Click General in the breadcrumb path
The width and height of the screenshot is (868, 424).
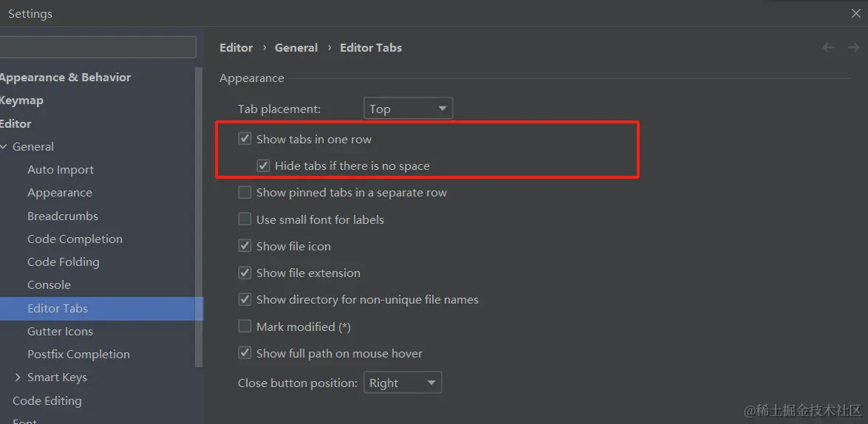tap(296, 47)
